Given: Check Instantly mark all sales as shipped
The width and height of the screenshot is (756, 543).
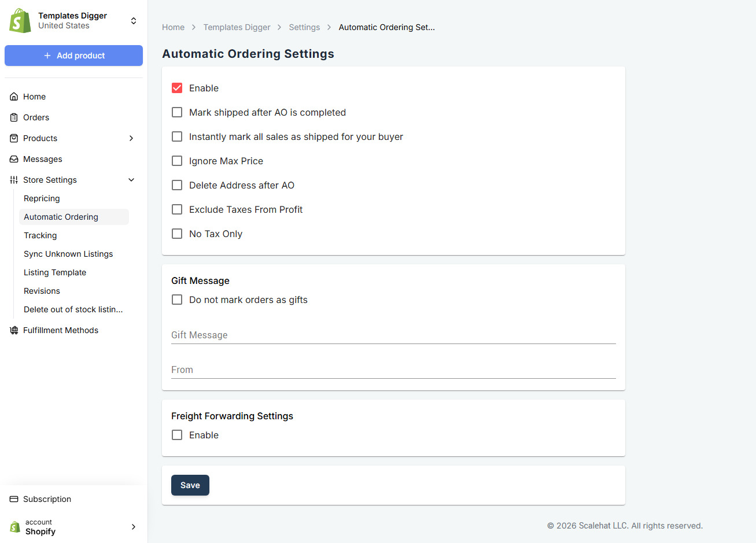Looking at the screenshot, I should click(x=177, y=136).
